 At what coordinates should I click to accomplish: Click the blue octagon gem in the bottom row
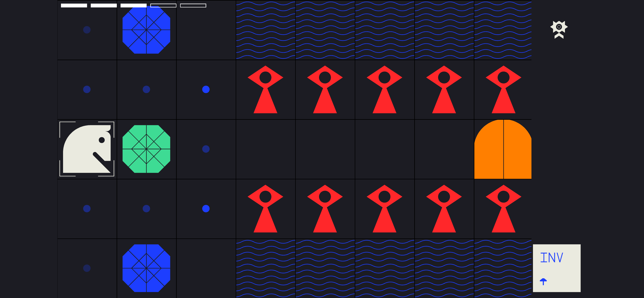[146, 268]
